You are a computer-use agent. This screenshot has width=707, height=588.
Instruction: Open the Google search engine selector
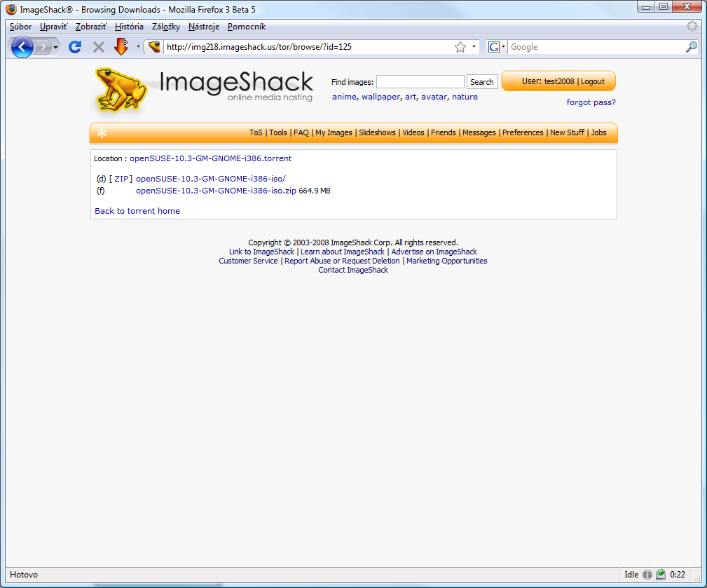tap(496, 47)
